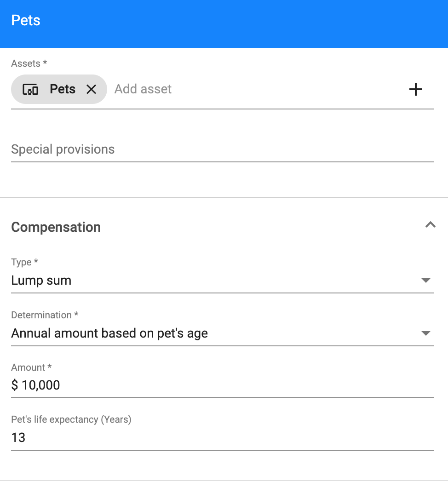
Task: Select the Lump sum type value
Action: tap(41, 281)
